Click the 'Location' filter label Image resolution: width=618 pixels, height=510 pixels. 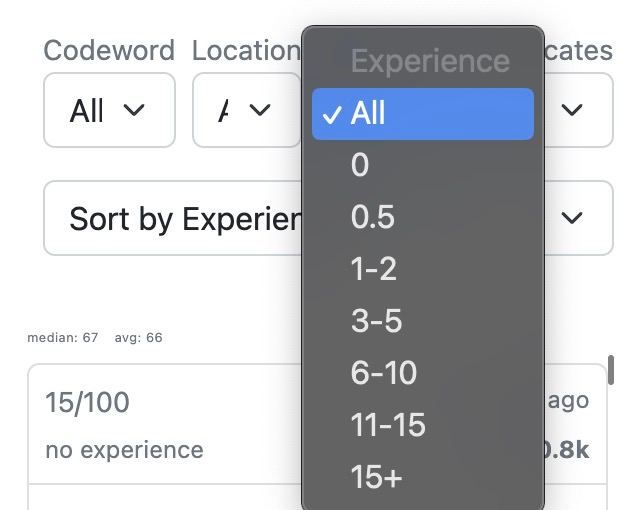click(246, 50)
